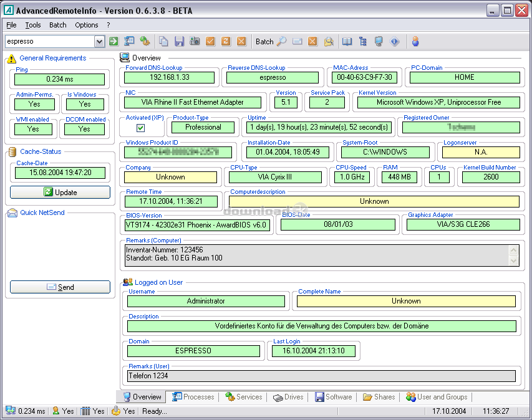Open the Options menu

pyautogui.click(x=87, y=25)
